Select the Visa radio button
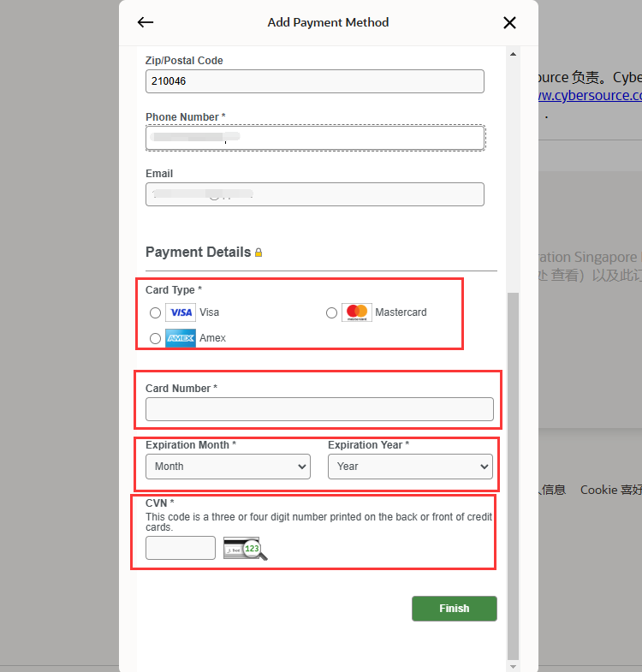Image resolution: width=642 pixels, height=672 pixels. (x=155, y=313)
